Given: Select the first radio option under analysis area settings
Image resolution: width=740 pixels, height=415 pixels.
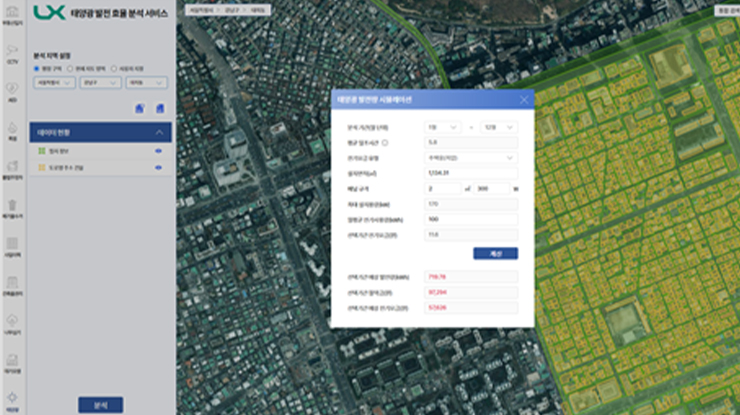Looking at the screenshot, I should pos(37,69).
